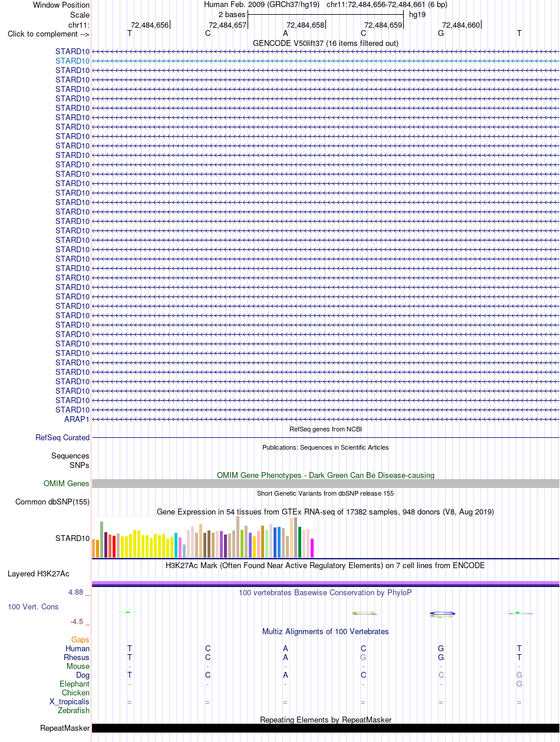The width and height of the screenshot is (560, 742).
Task: Click the -4.5 lower conservation scale value
Action: click(x=80, y=621)
